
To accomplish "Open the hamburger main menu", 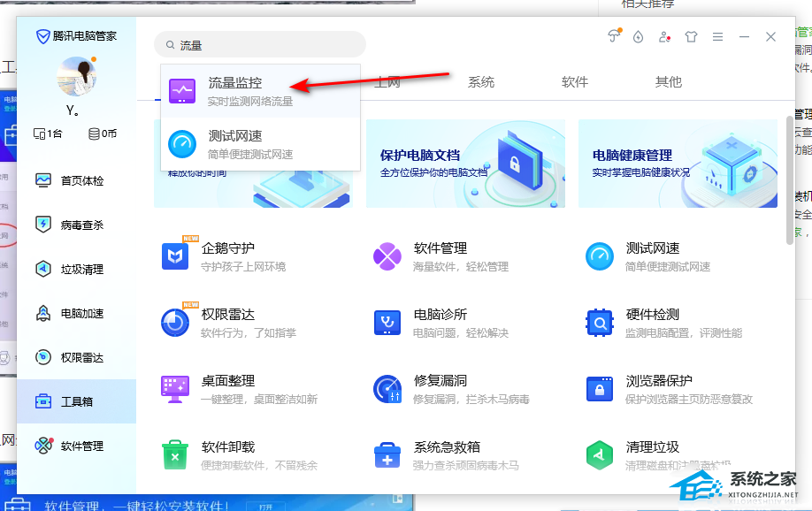I will (x=717, y=37).
